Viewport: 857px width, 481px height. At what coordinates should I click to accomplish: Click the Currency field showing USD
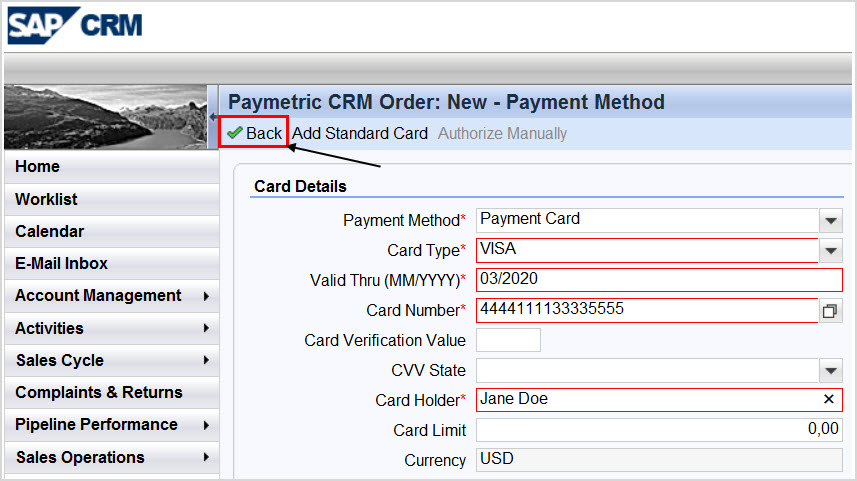pyautogui.click(x=659, y=460)
